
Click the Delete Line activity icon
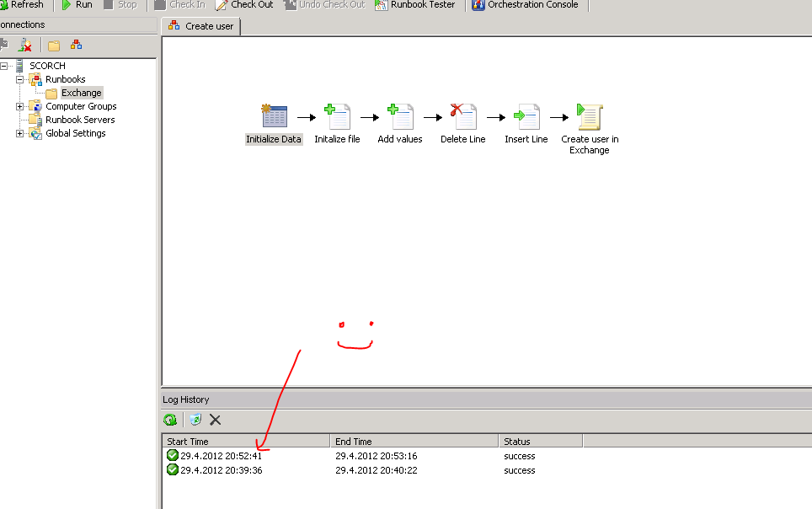pos(463,117)
